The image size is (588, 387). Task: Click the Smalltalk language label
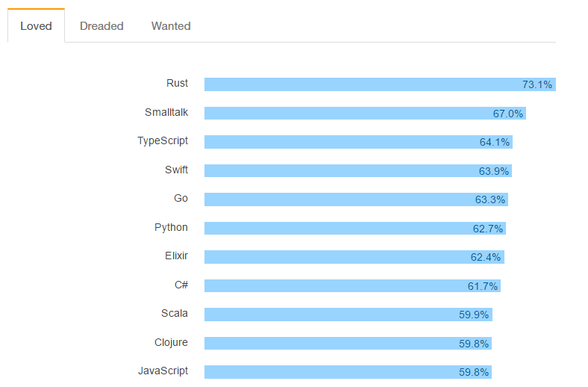tap(166, 112)
